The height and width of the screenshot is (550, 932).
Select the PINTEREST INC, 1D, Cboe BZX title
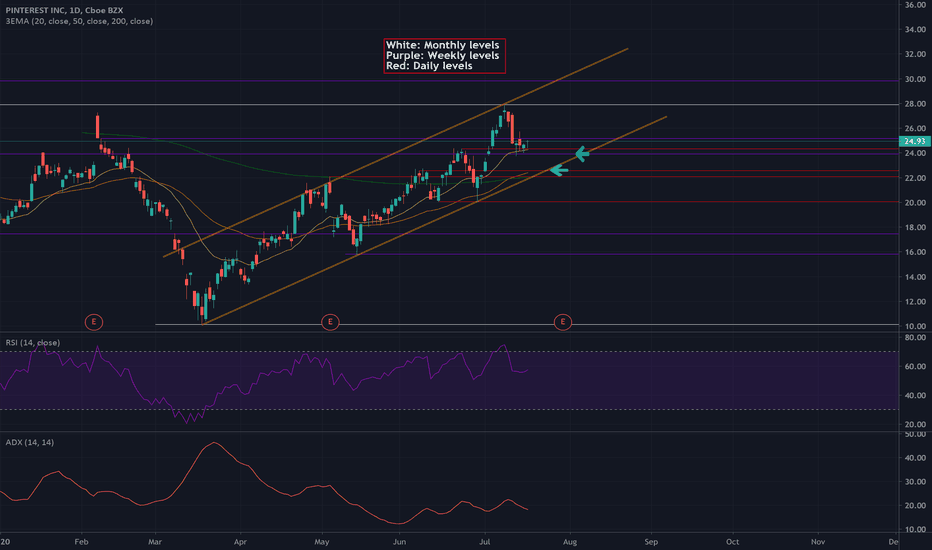(64, 10)
